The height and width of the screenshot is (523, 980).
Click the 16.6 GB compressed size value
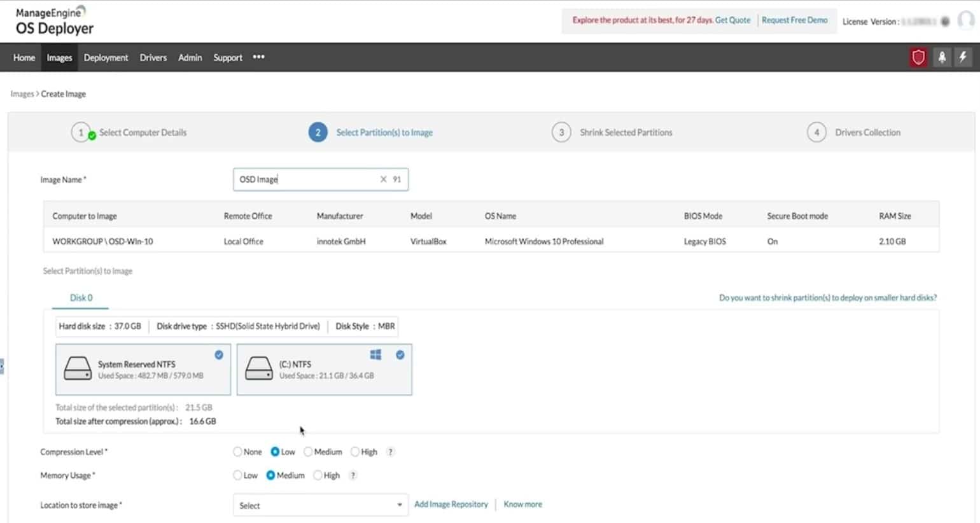tap(202, 421)
